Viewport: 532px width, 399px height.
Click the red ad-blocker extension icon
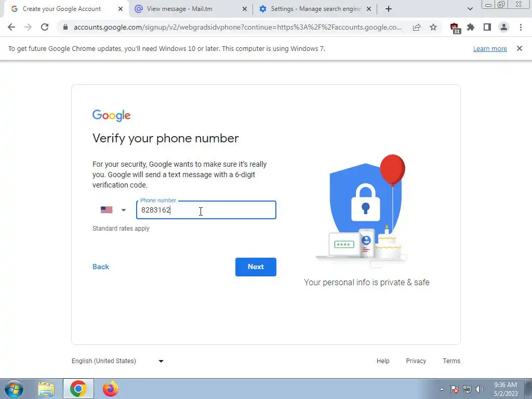[455, 28]
